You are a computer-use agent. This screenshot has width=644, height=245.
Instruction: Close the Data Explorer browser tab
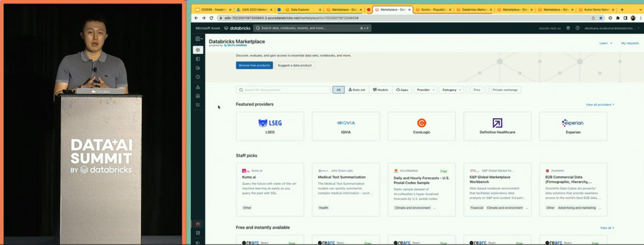[320, 10]
